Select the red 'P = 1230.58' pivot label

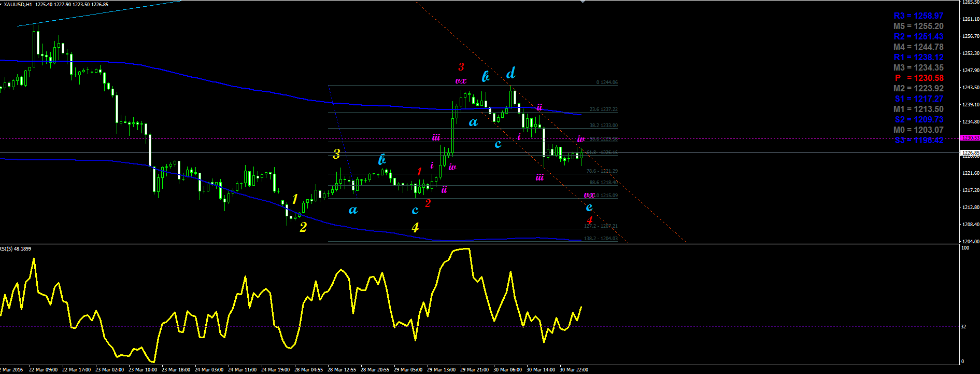coord(919,78)
